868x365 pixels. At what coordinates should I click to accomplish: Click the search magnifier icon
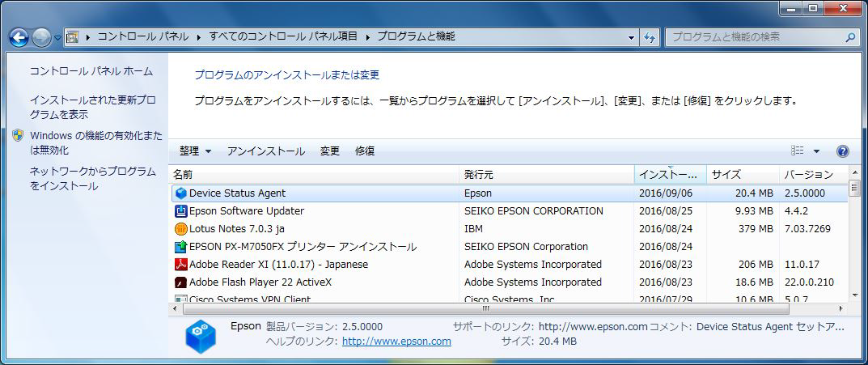click(850, 37)
